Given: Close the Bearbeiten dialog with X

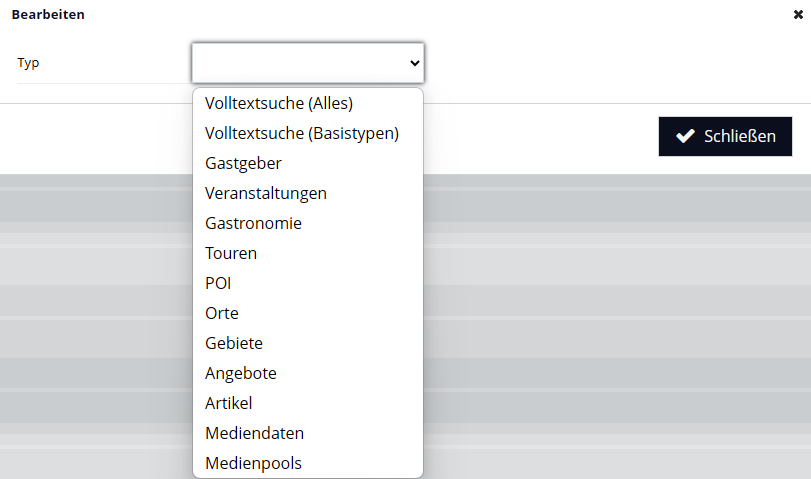Looking at the screenshot, I should pyautogui.click(x=798, y=15).
